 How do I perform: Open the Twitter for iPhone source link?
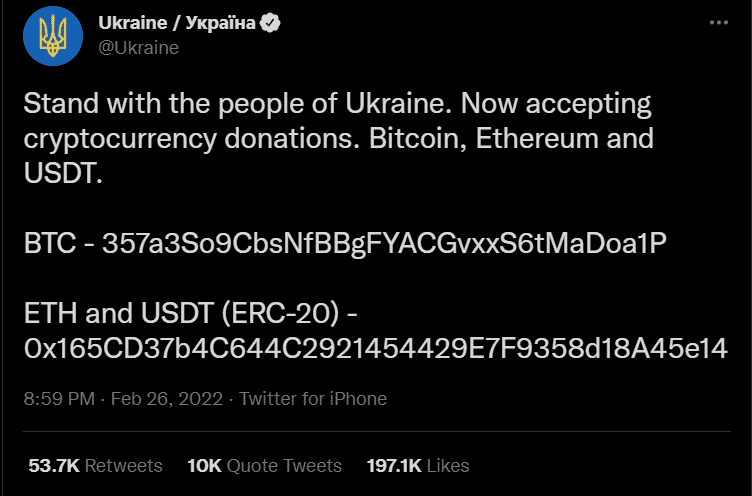pos(313,398)
